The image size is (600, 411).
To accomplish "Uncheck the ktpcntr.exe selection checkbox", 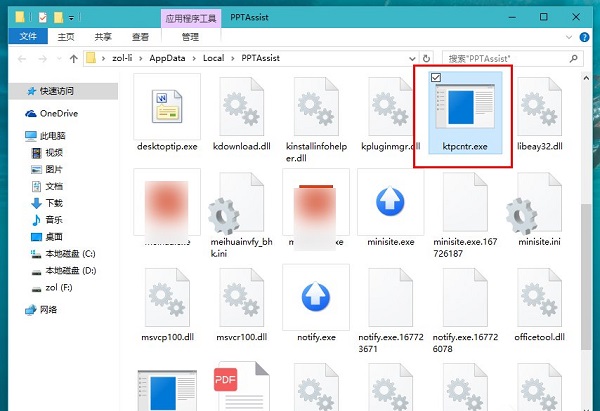I will [436, 78].
